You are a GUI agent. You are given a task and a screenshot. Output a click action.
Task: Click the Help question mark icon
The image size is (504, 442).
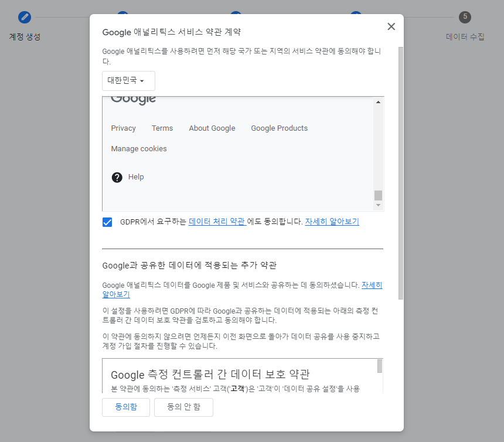tap(117, 177)
